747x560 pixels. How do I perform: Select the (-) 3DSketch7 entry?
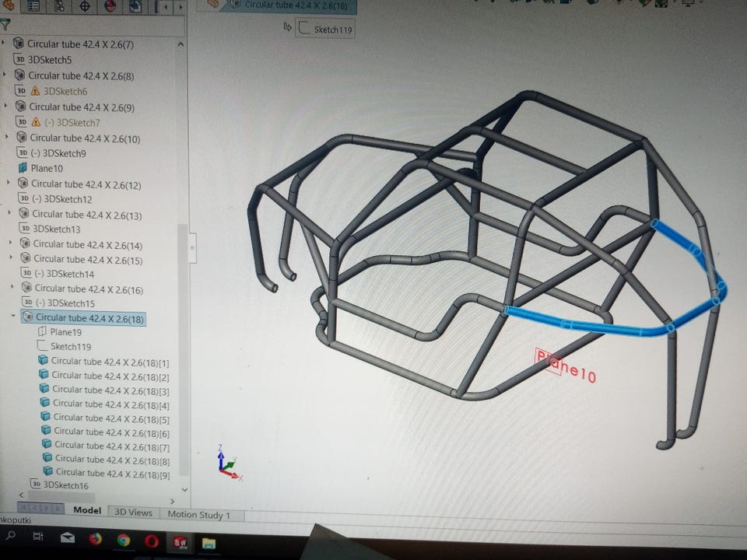pyautogui.click(x=72, y=122)
